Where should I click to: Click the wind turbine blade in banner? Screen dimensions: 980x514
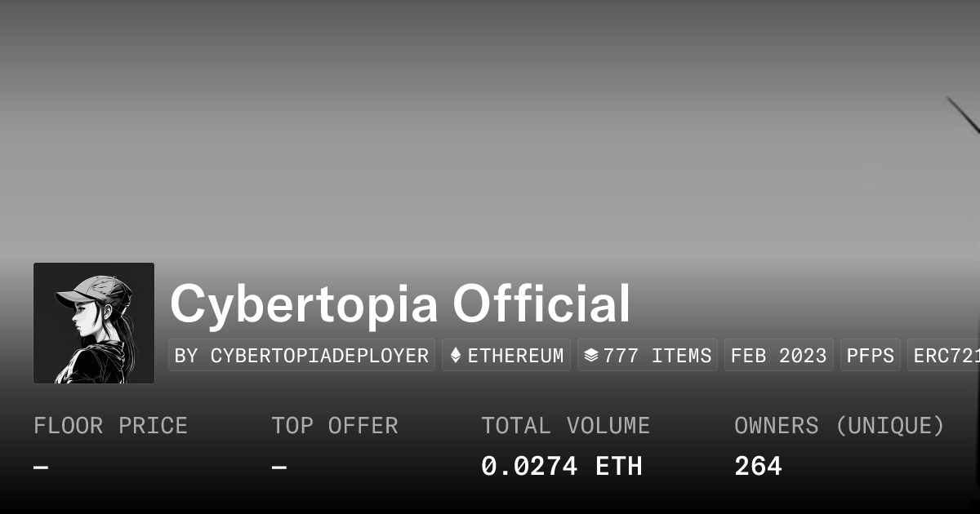964,115
